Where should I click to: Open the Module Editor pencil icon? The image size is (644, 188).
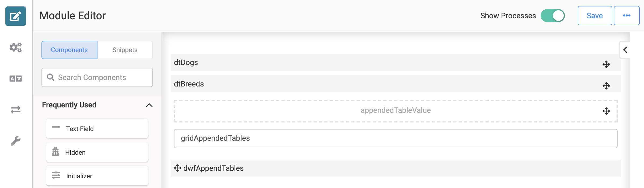[x=16, y=16]
